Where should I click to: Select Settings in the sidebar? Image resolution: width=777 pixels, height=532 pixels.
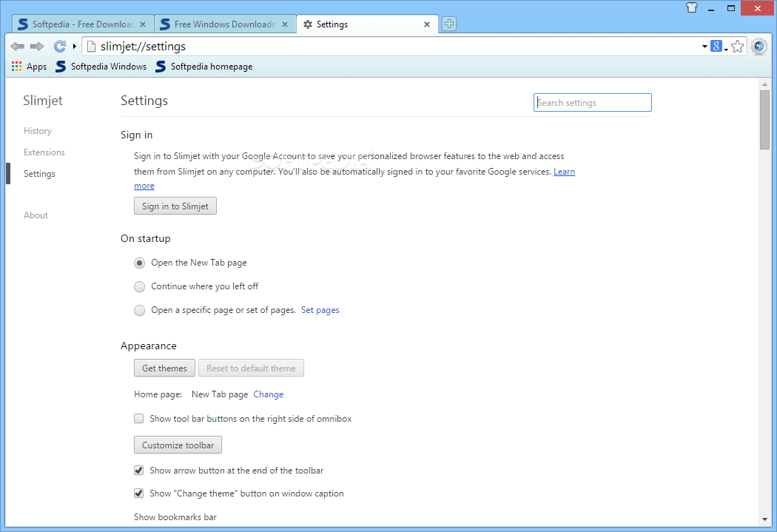(x=39, y=174)
